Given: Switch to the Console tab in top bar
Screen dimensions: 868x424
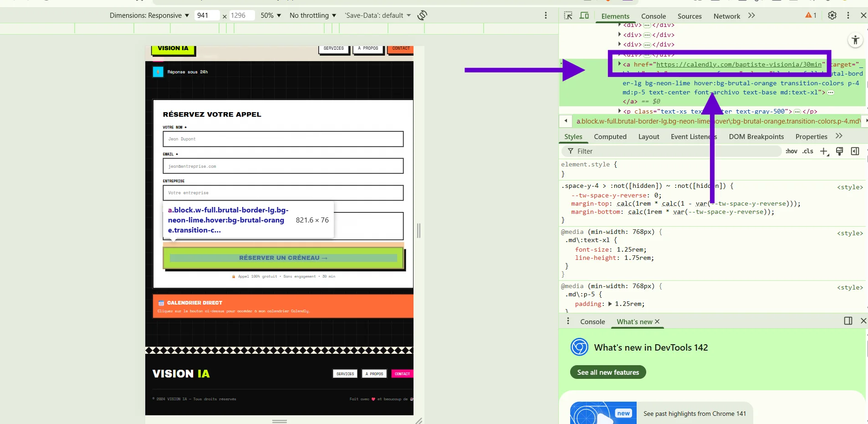Looking at the screenshot, I should [654, 16].
